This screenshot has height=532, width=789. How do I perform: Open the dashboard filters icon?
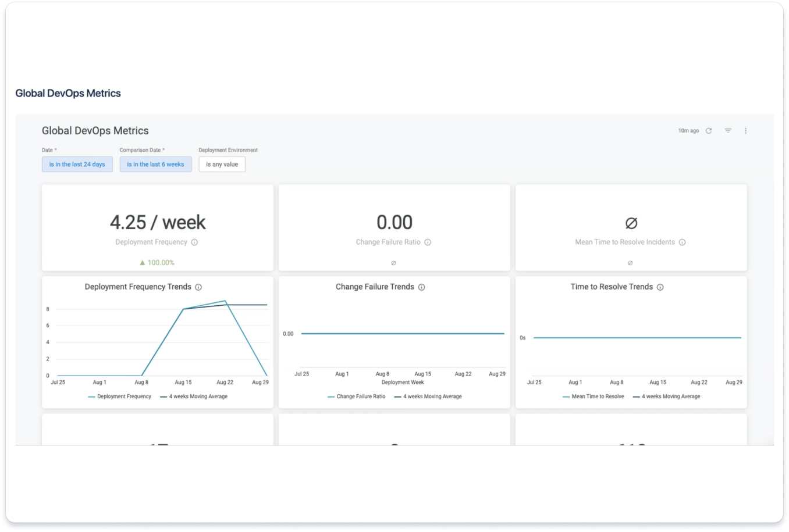click(x=727, y=131)
